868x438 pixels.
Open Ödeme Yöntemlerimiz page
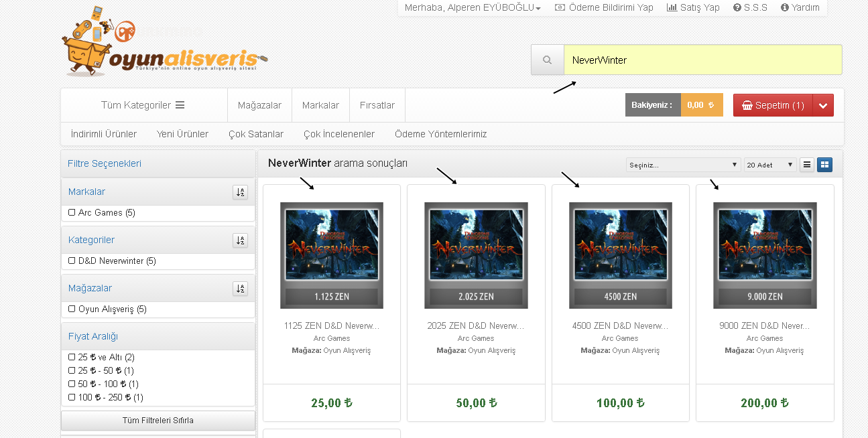[x=441, y=134]
